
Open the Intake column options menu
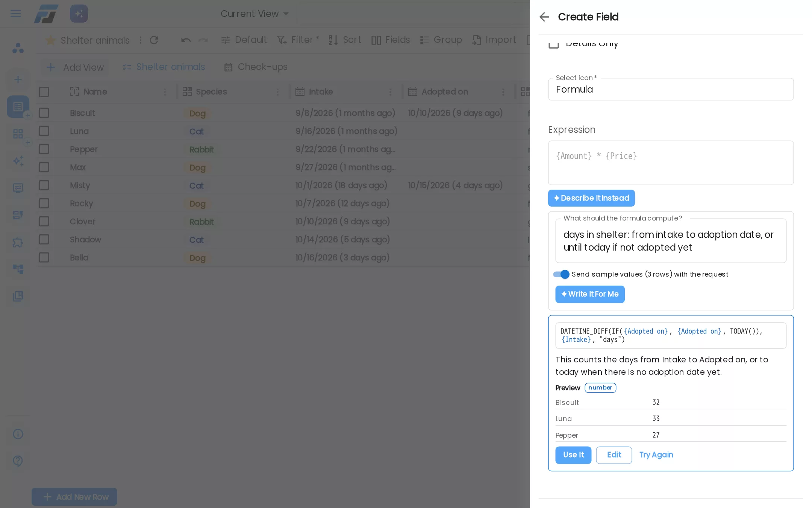[390, 92]
